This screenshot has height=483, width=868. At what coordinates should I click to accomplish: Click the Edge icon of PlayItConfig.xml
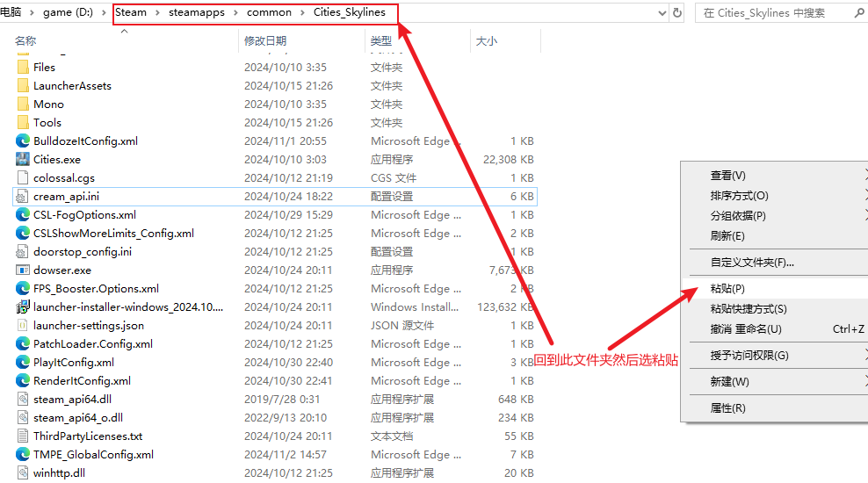coord(23,363)
